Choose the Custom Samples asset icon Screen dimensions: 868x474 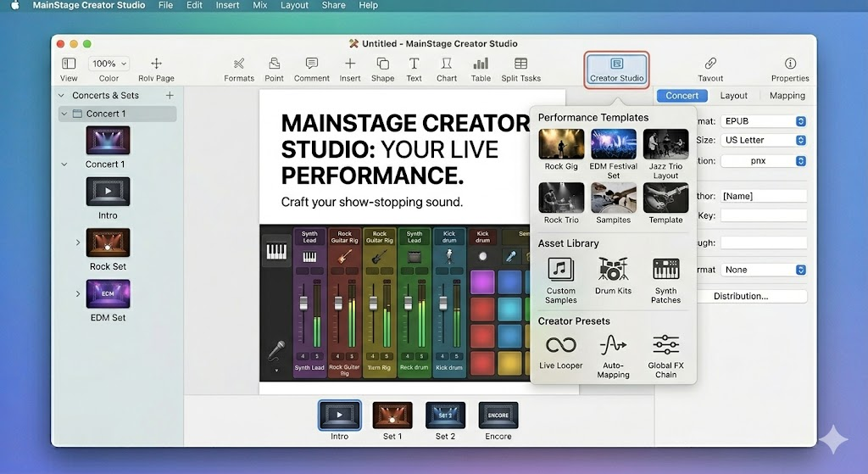pos(560,269)
